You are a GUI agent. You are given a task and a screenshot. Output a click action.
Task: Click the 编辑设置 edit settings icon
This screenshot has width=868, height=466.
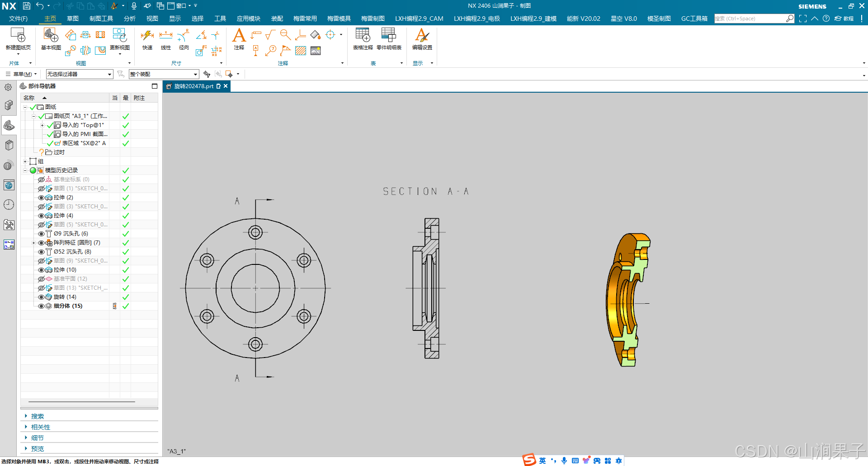tap(422, 35)
